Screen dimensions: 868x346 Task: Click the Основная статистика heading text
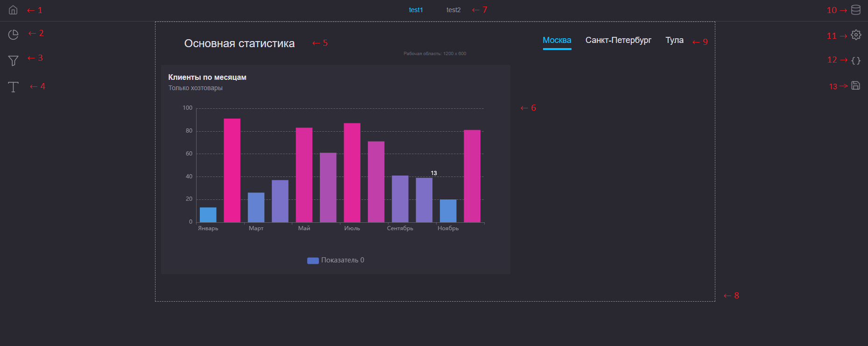point(239,43)
